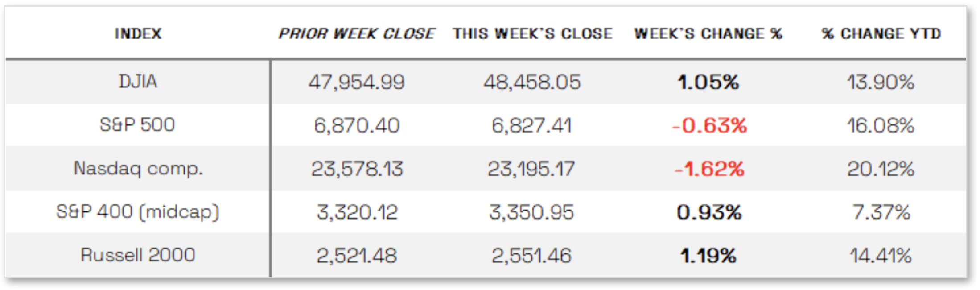The height and width of the screenshot is (290, 980).
Task: Click the S&P 400 close value 3,350.95
Action: point(531,212)
